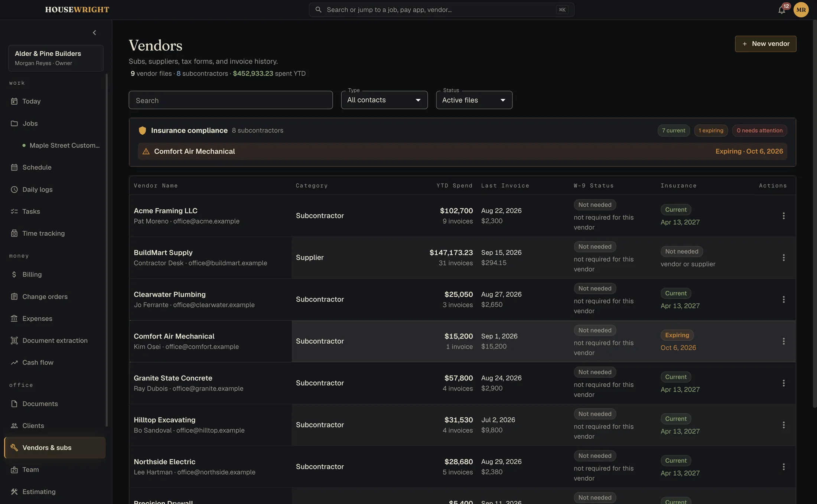Image resolution: width=817 pixels, height=504 pixels.
Task: Open actions menu for Hilltop Excavating
Action: pyautogui.click(x=784, y=425)
